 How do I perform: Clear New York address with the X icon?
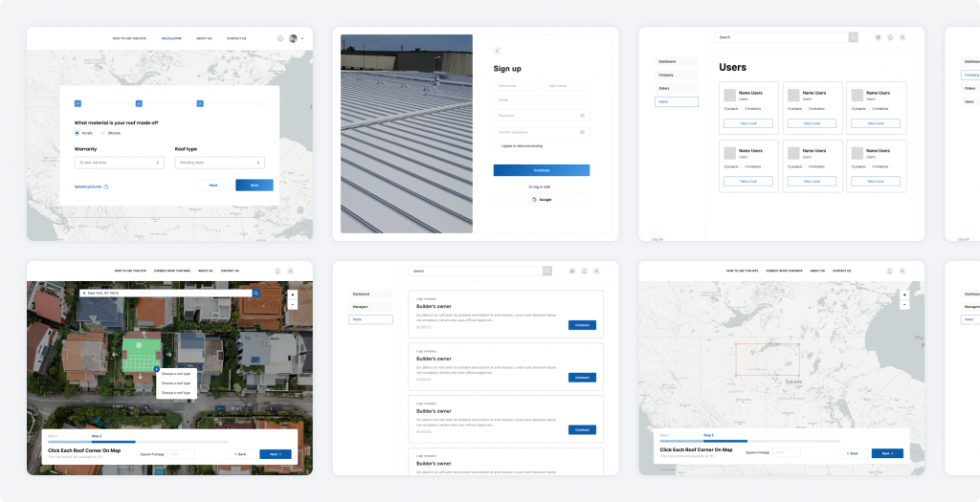tap(84, 293)
